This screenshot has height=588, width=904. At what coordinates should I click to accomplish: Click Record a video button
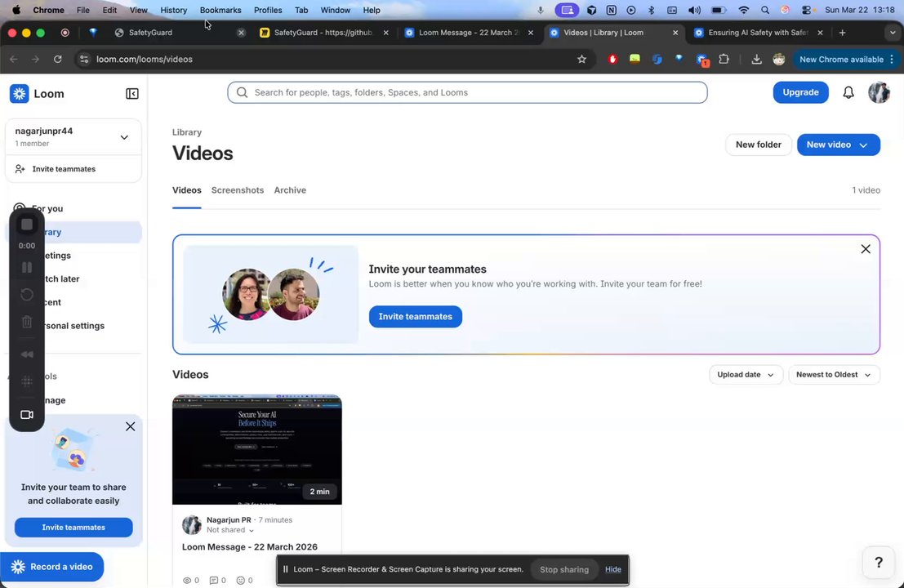pos(52,567)
